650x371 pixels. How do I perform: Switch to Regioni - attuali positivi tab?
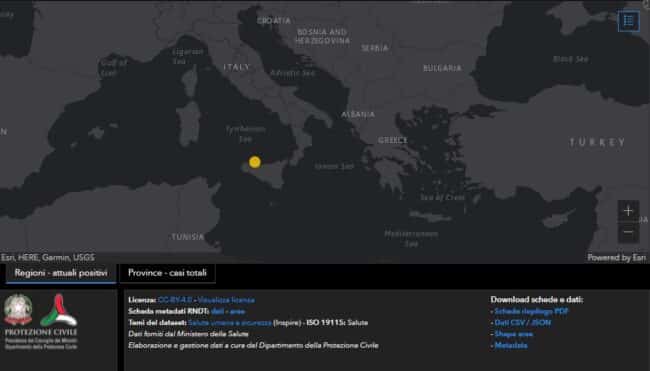[x=61, y=273]
